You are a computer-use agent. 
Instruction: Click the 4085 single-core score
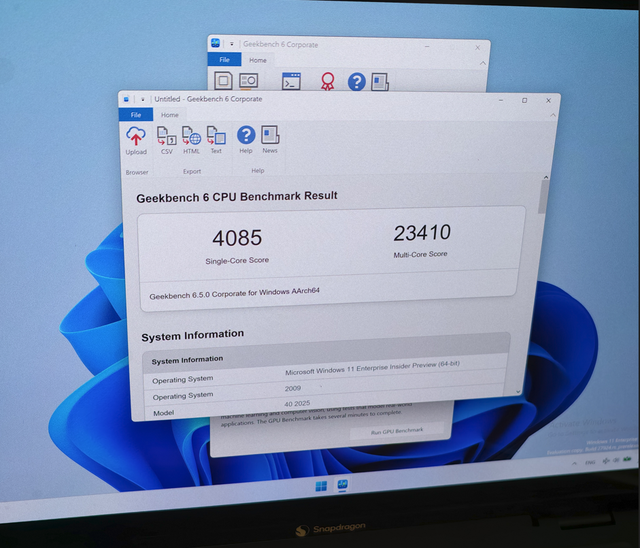tap(237, 237)
